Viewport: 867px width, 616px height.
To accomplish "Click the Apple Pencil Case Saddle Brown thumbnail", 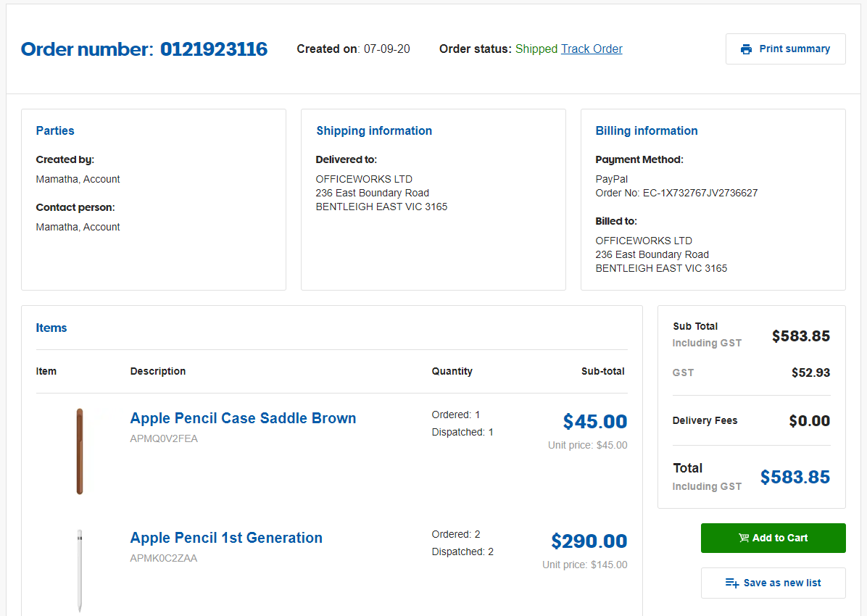I will pos(80,451).
